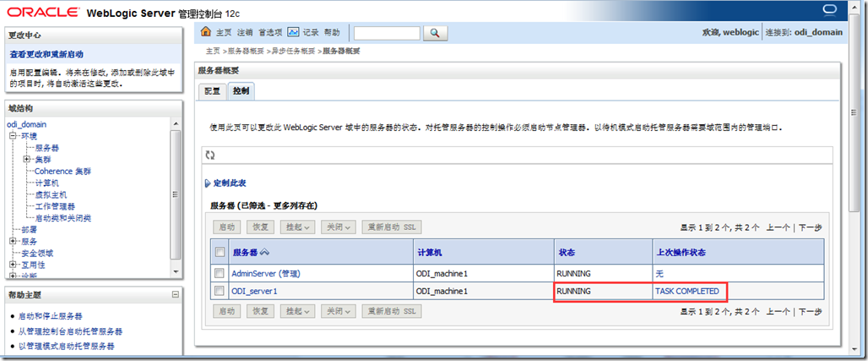
Task: Collapse the 环境 tree node
Action: (12, 136)
